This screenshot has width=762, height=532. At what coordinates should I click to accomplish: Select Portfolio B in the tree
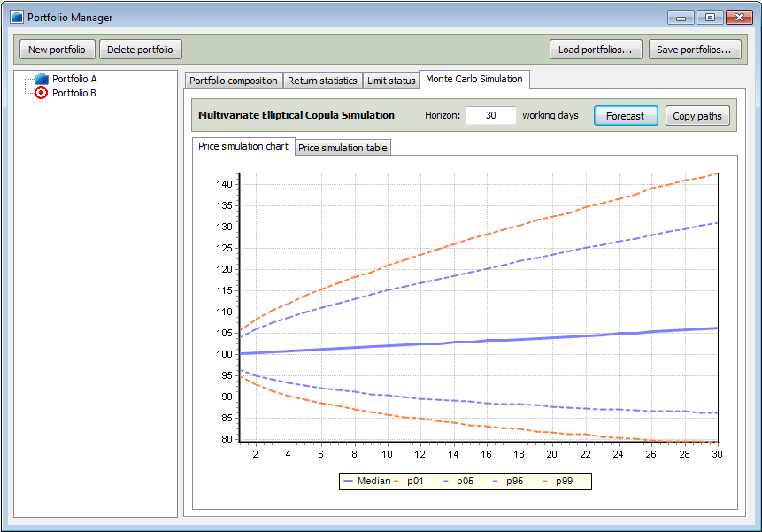pos(74,93)
